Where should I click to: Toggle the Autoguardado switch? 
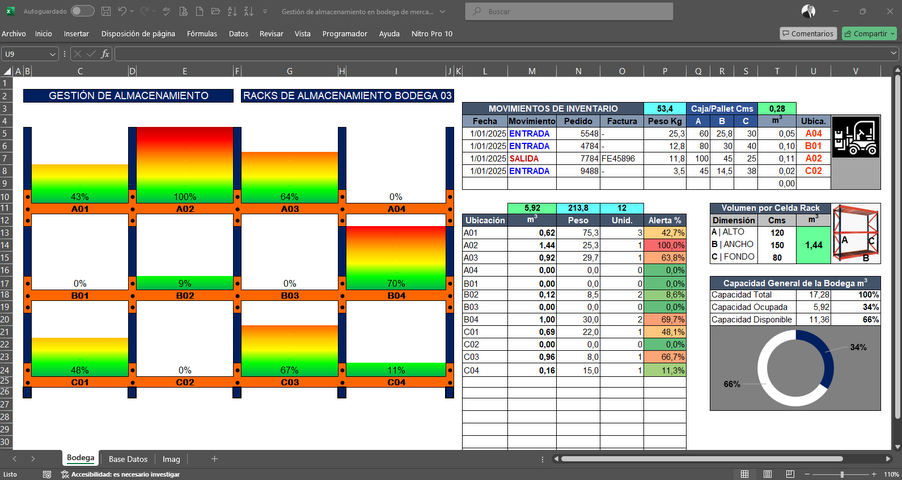click(83, 11)
